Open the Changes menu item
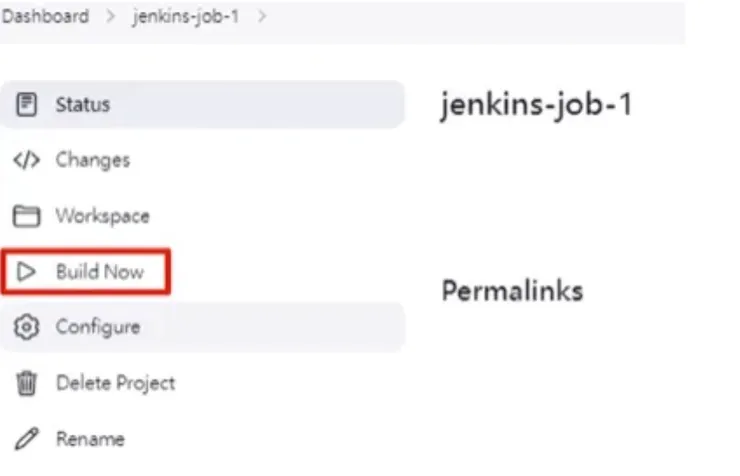Image resolution: width=740 pixels, height=476 pixels. click(92, 160)
